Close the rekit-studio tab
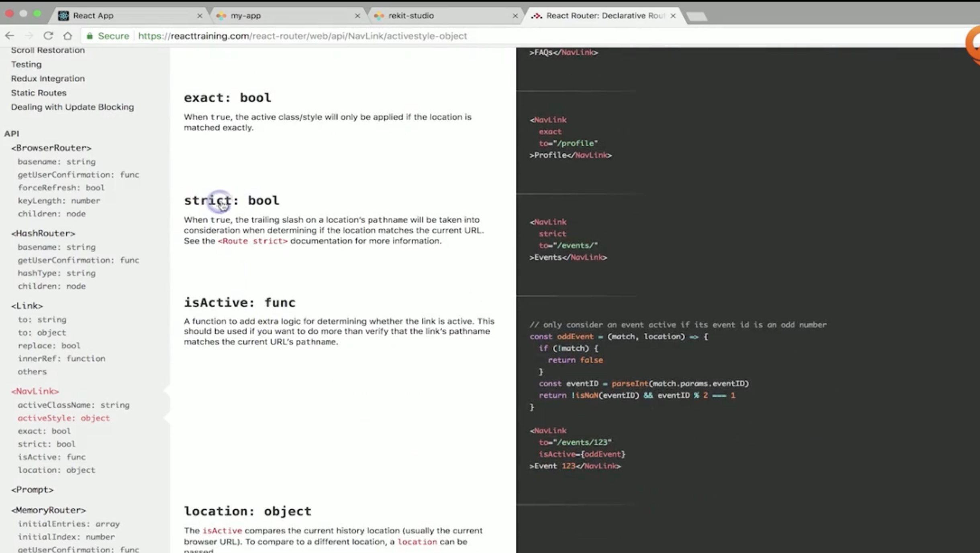 tap(515, 16)
